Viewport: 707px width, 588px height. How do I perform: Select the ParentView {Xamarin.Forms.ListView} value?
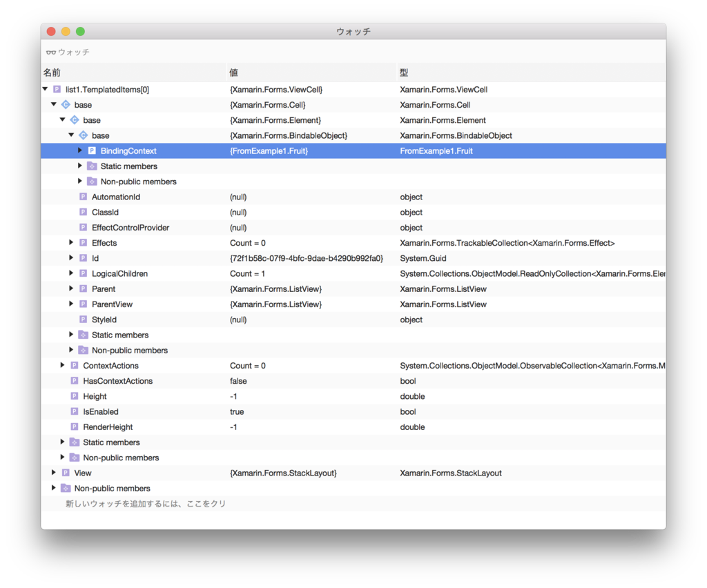(x=275, y=304)
